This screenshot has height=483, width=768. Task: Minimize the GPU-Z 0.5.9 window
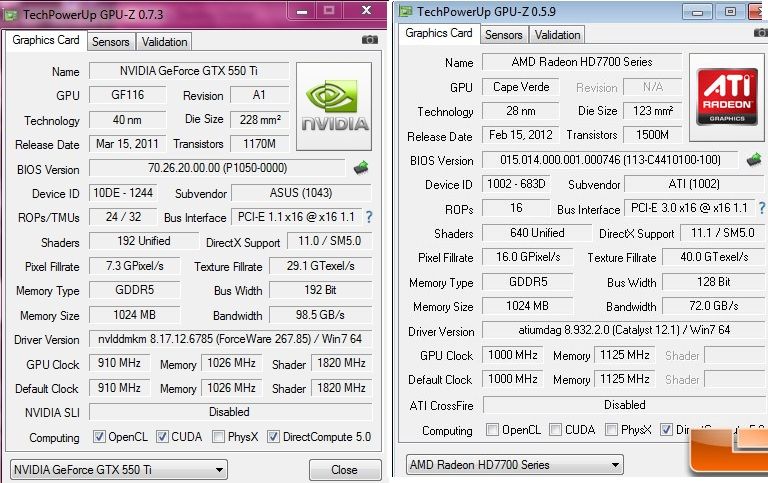697,12
